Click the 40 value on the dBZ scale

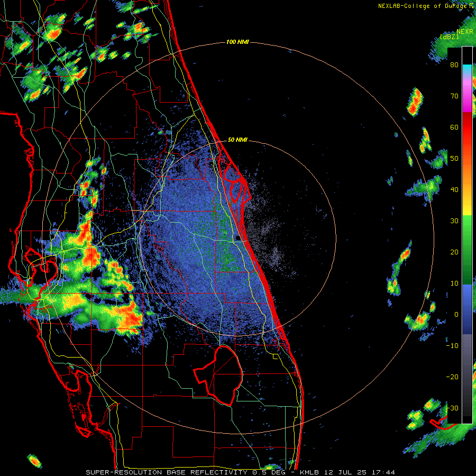(x=454, y=190)
